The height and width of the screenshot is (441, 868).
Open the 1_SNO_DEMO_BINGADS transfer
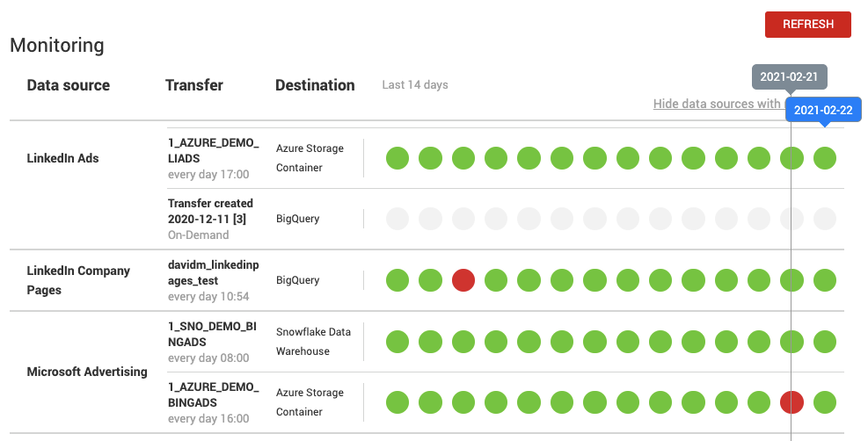(212, 333)
